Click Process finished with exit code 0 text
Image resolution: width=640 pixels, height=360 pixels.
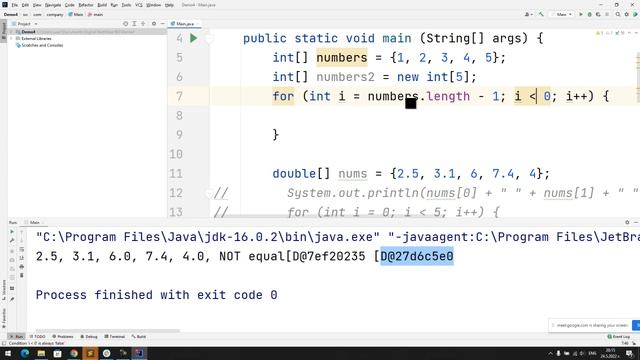tap(156, 295)
